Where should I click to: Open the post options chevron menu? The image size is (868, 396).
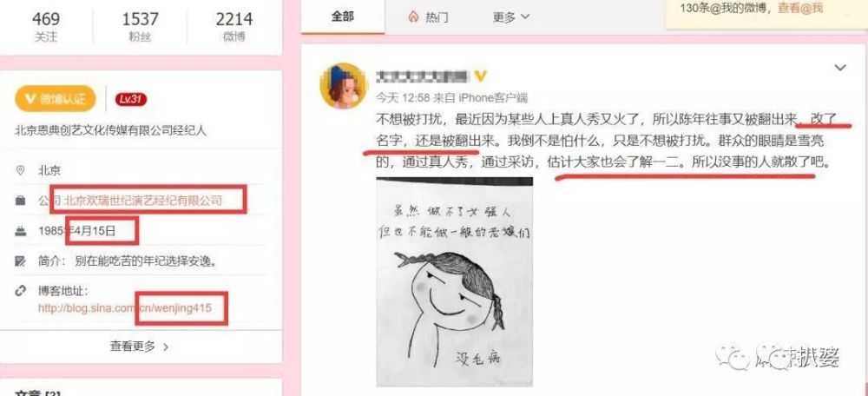(x=840, y=68)
